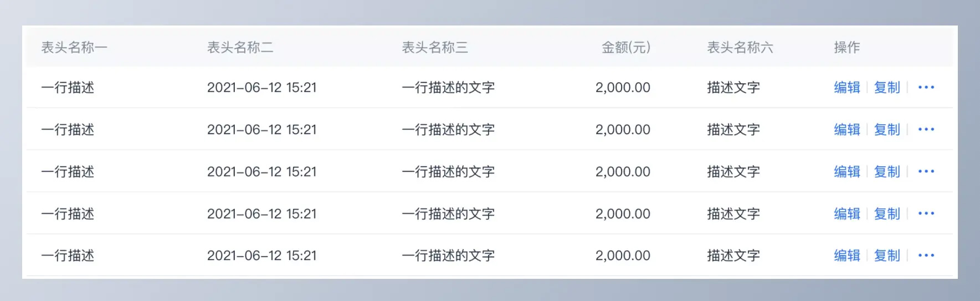Choose 编辑 in the last row

tap(847, 256)
